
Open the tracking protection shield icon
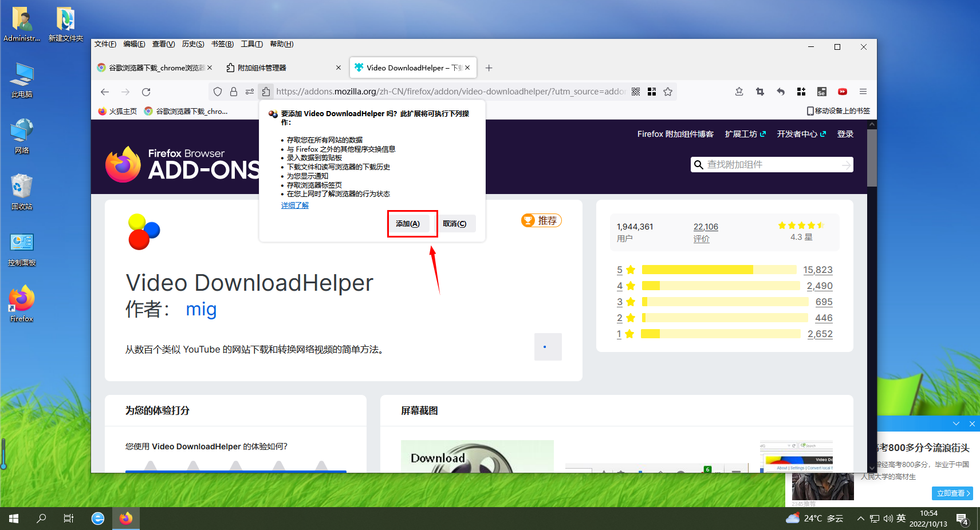218,92
